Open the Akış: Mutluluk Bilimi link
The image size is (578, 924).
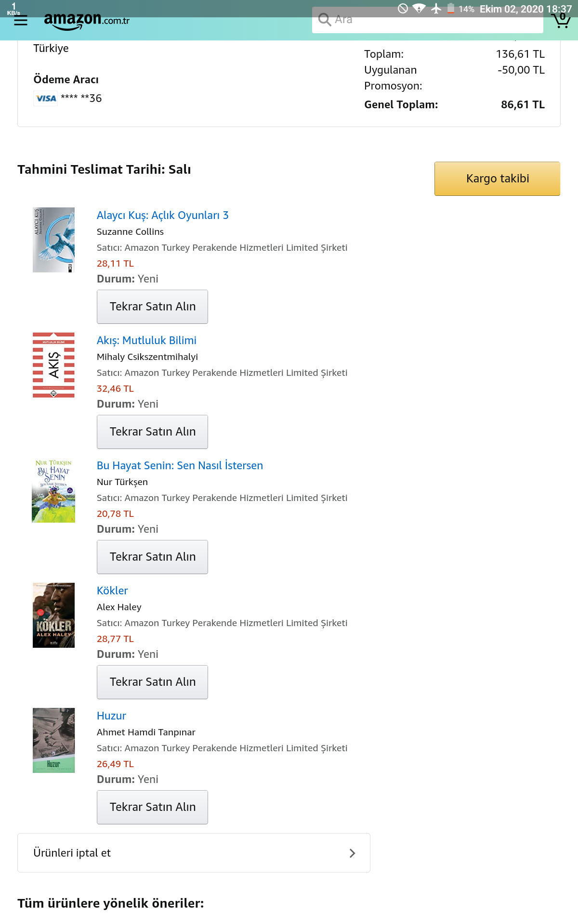tap(146, 340)
